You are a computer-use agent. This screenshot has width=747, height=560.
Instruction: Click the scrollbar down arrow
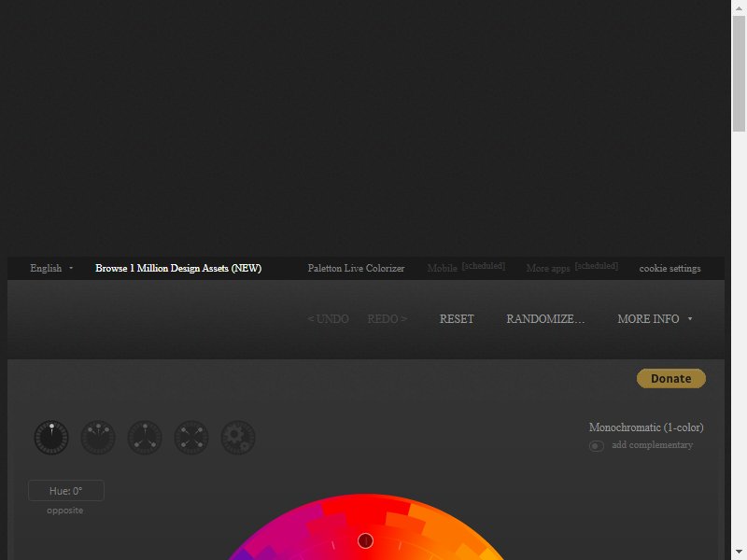tap(739, 553)
